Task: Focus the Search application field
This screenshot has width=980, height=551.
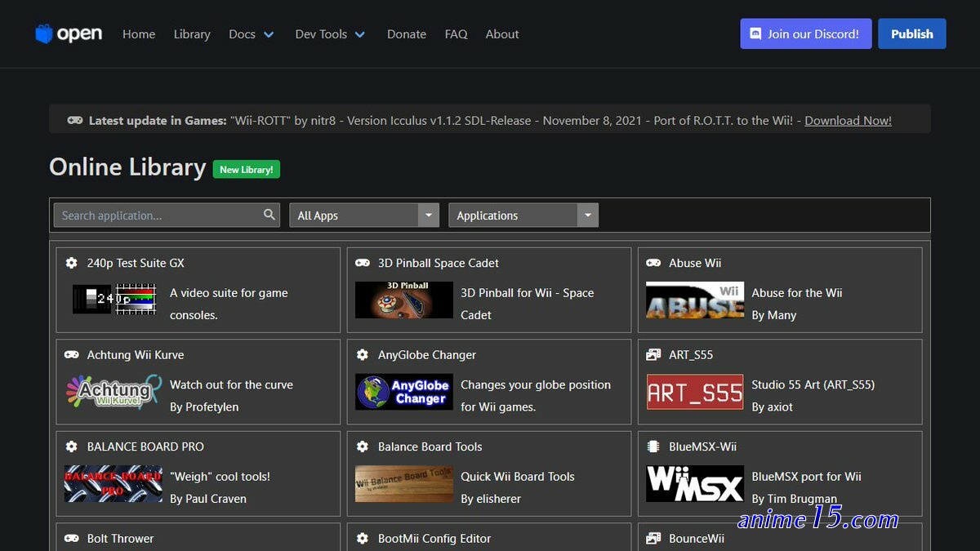Action: point(167,216)
